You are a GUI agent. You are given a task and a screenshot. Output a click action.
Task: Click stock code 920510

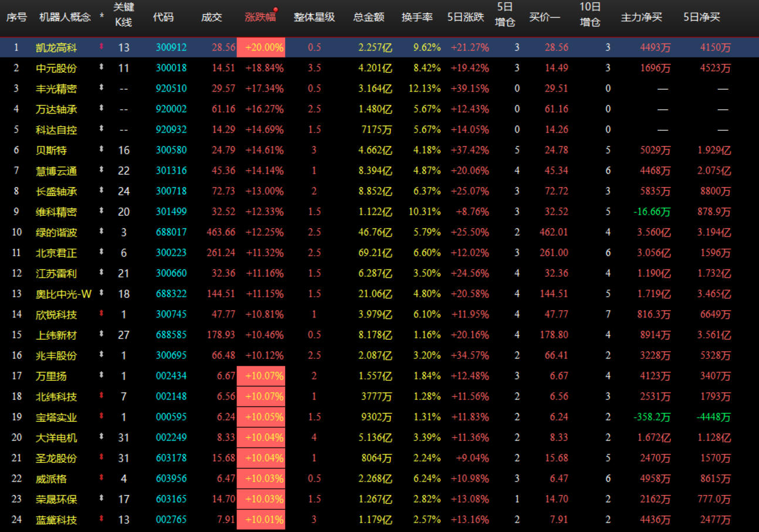point(171,89)
